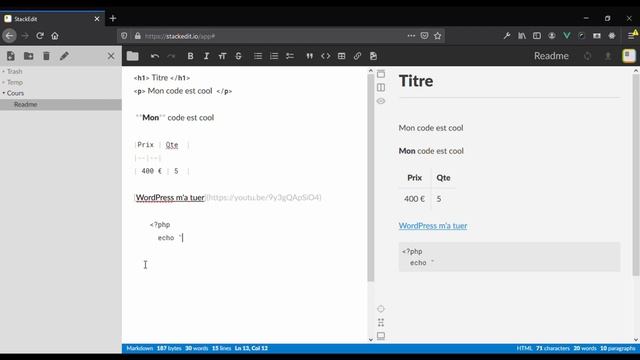Open the StackEdit side menu button

tap(629, 56)
